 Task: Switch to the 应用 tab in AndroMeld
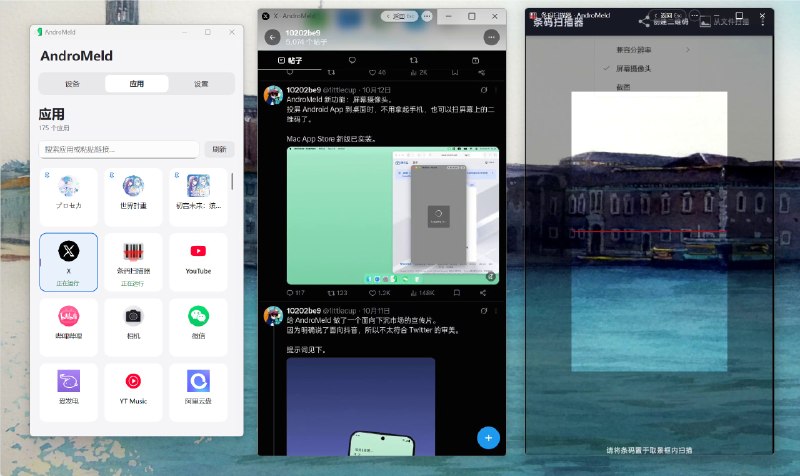pyautogui.click(x=136, y=84)
